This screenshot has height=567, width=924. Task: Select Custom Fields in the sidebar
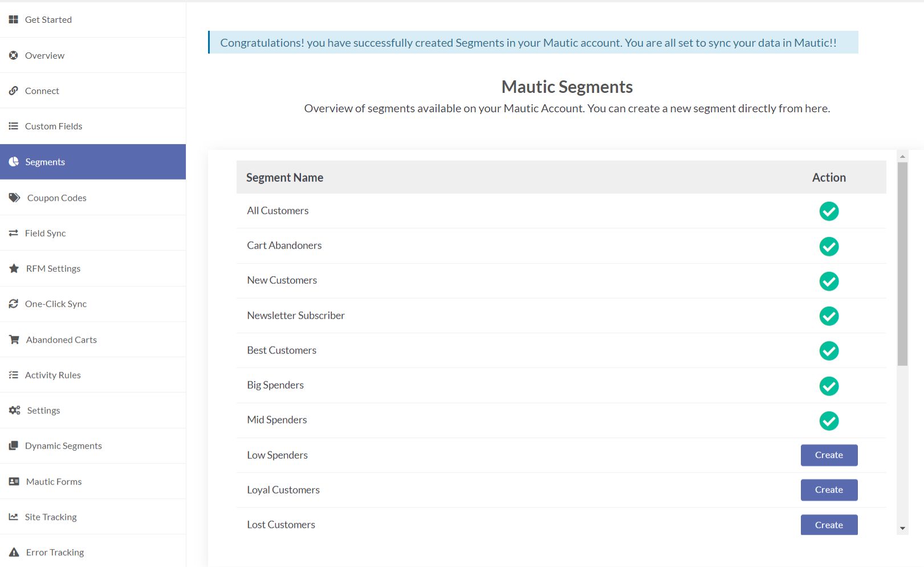(x=93, y=126)
